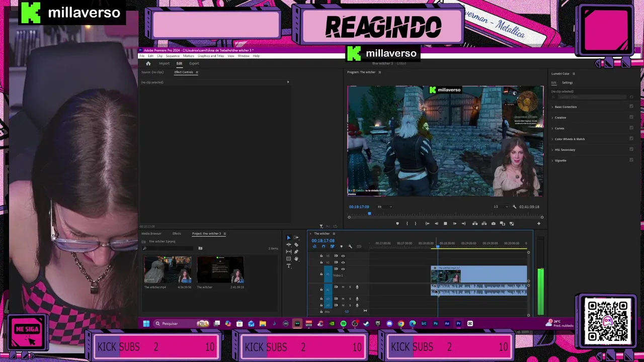
Task: Toggle V1 top track eye visibility
Action: click(343, 256)
